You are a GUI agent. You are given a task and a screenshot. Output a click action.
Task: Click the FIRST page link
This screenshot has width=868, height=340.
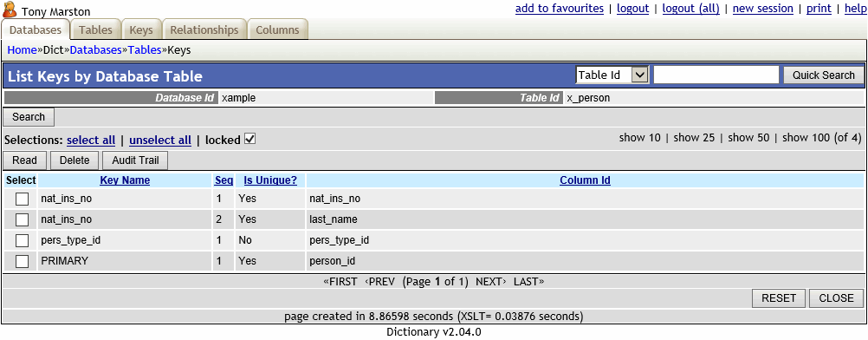[340, 282]
